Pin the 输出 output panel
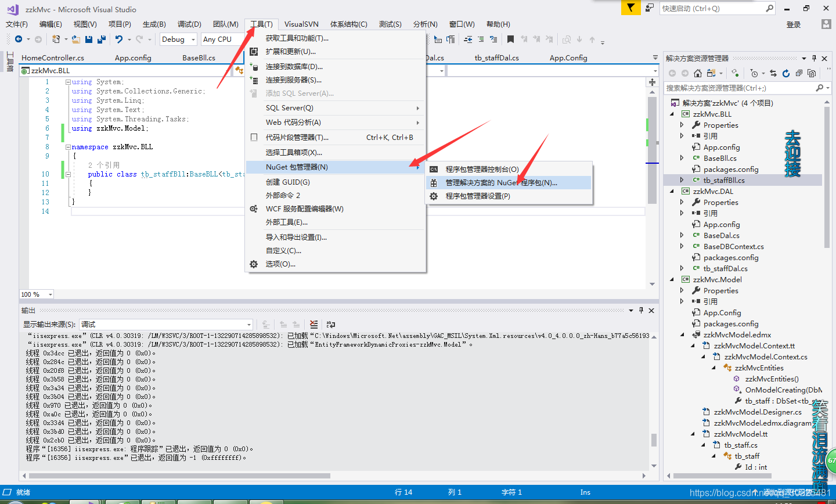 642,310
